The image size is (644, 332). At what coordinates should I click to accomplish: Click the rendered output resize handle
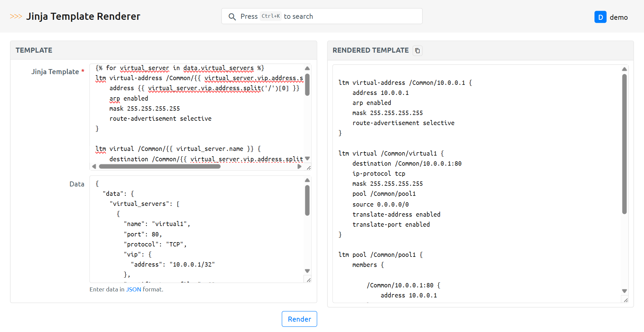(626, 300)
